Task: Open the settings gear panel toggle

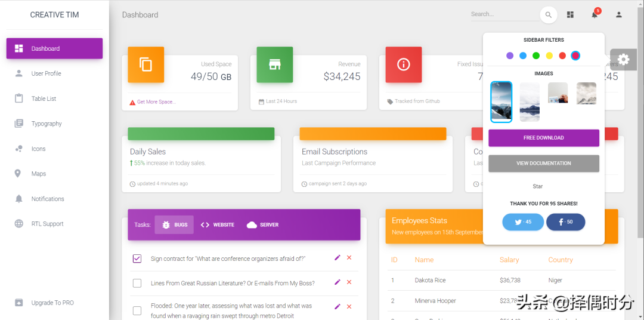Action: [623, 59]
